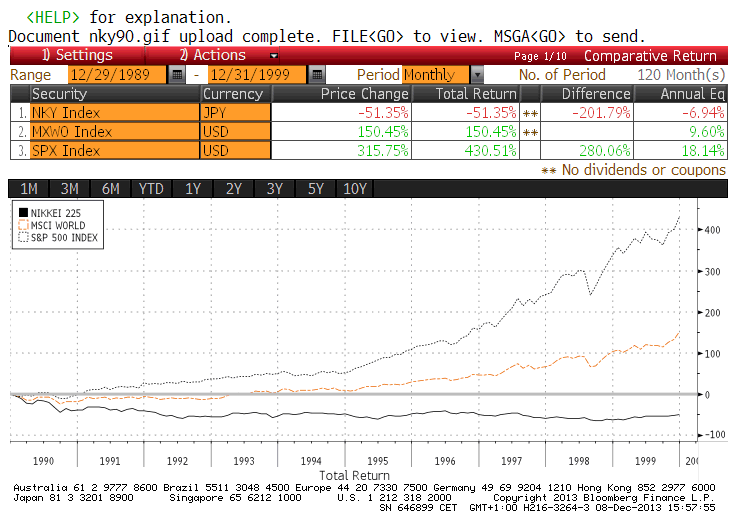This screenshot has width=736, height=527.
Task: Click NKY price change -51.35% cell
Action: 342,113
